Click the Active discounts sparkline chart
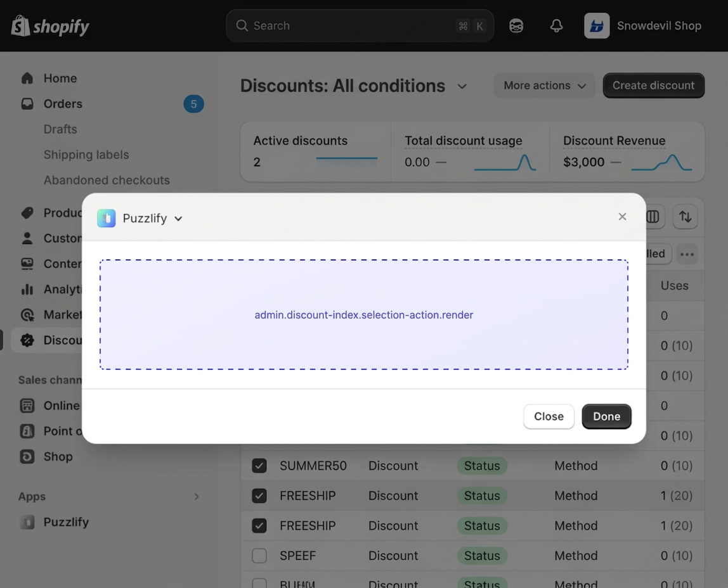The height and width of the screenshot is (588, 728). point(347,162)
